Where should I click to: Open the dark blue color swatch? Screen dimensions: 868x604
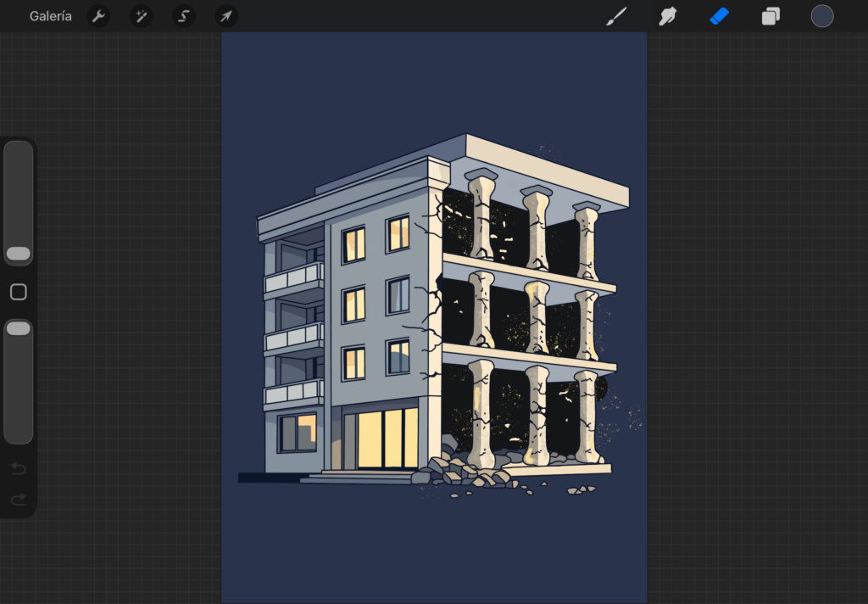(x=822, y=16)
